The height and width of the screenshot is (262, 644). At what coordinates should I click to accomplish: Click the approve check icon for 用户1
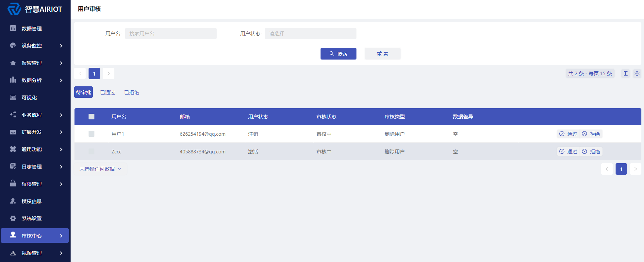pyautogui.click(x=562, y=134)
